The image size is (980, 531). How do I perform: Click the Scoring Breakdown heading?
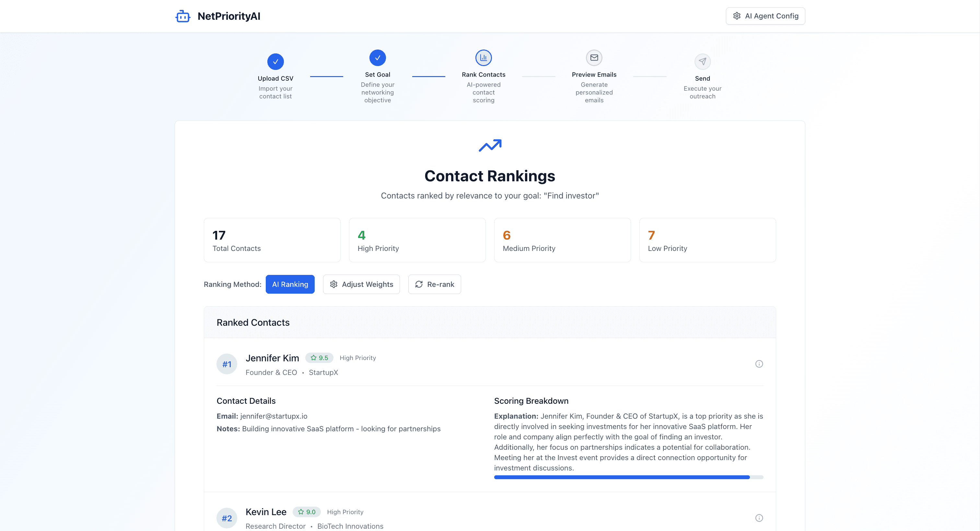531,401
